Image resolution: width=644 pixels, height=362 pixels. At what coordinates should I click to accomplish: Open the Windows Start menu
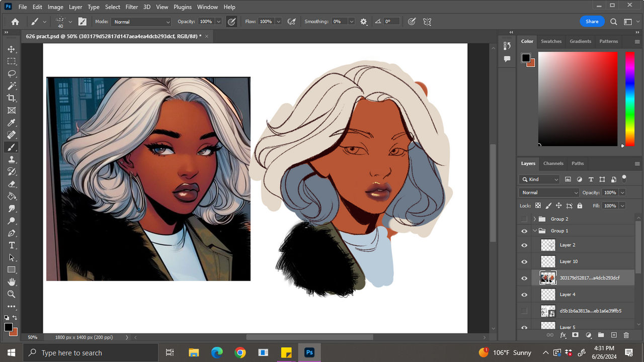pyautogui.click(x=11, y=352)
